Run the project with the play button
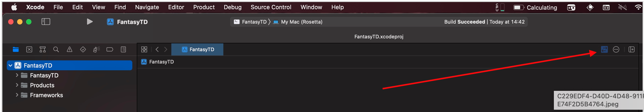The width and height of the screenshot is (644, 112). point(90,22)
